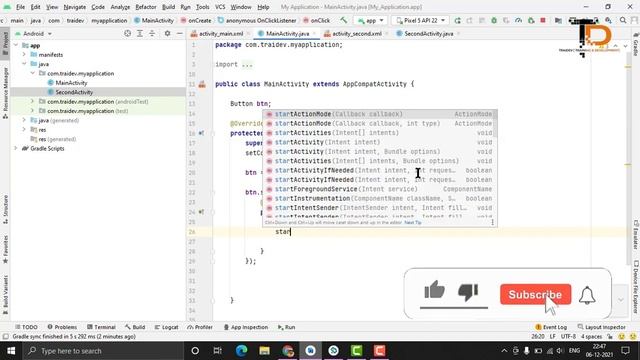Click Attach Debugger to Android Process icon
The height and width of the screenshot is (360, 640).
pyautogui.click(x=531, y=20)
